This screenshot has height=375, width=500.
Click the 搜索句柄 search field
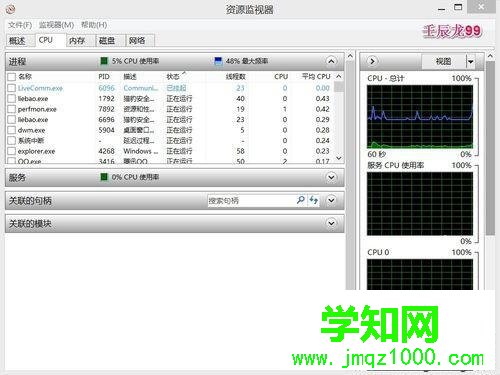pyautogui.click(x=251, y=201)
